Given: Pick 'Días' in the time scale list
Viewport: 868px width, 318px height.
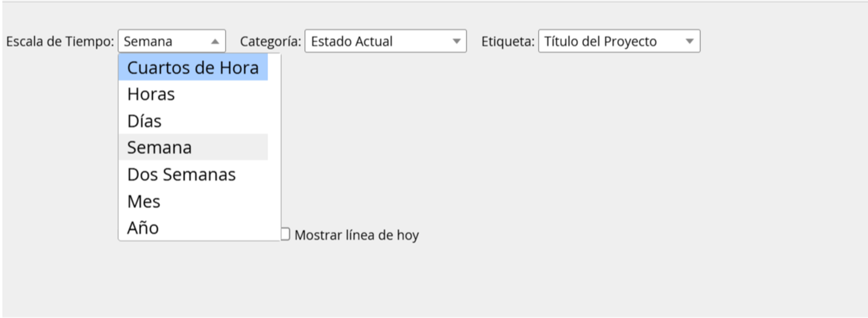Looking at the screenshot, I should (x=193, y=121).
